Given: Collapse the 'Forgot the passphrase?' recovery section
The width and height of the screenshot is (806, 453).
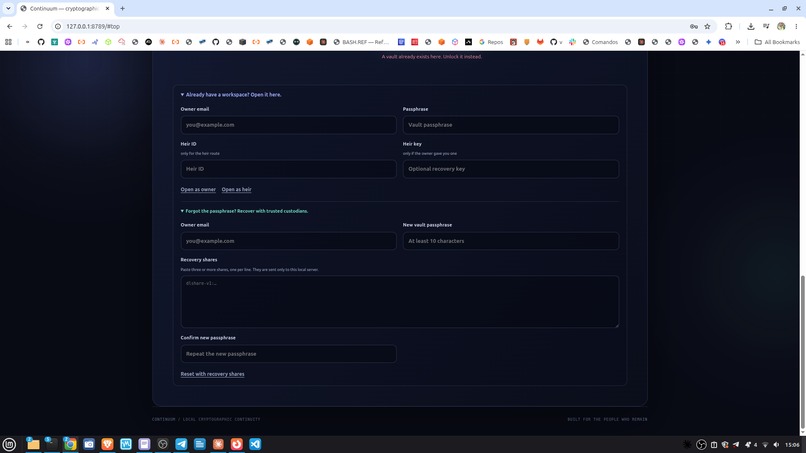Looking at the screenshot, I should click(244, 211).
